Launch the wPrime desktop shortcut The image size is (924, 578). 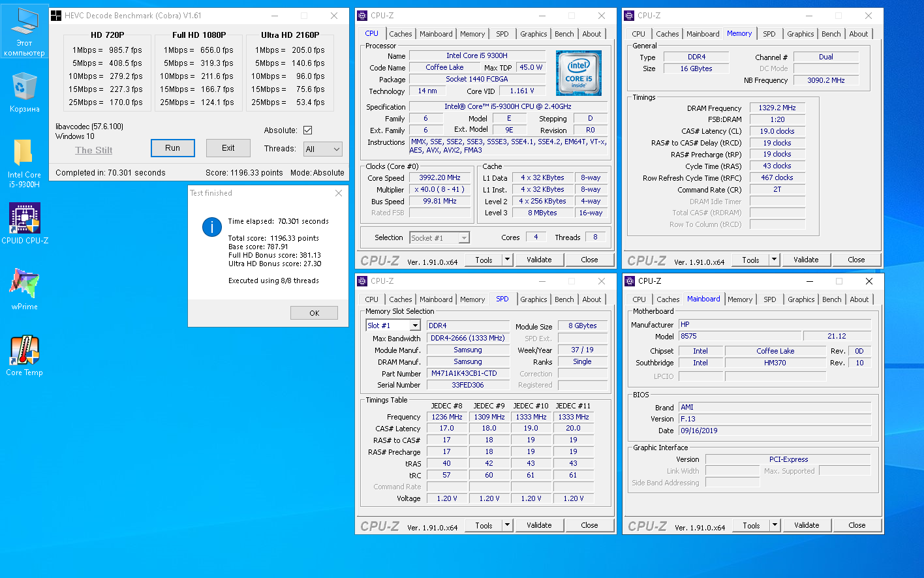tap(24, 288)
